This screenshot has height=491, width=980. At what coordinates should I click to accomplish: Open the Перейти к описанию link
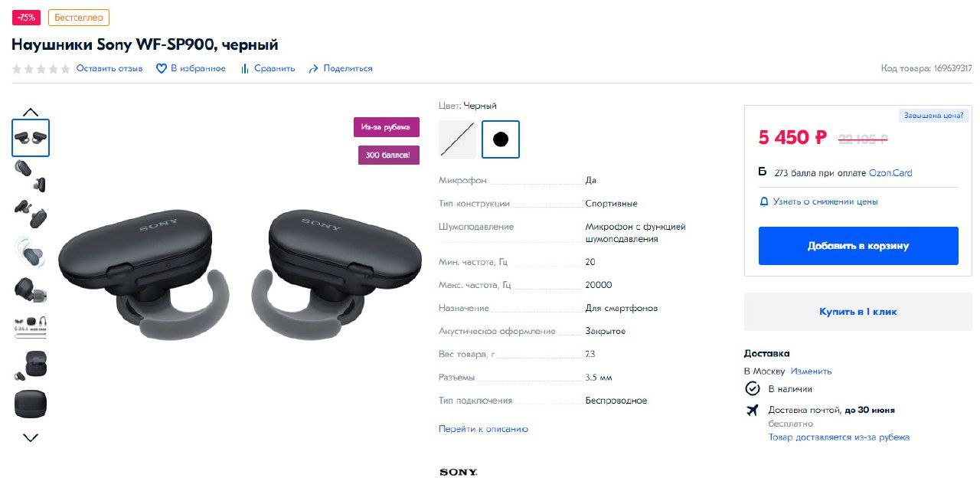coord(483,429)
